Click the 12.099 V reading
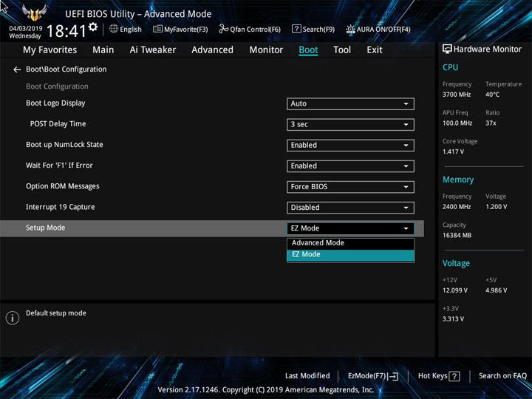 click(455, 290)
